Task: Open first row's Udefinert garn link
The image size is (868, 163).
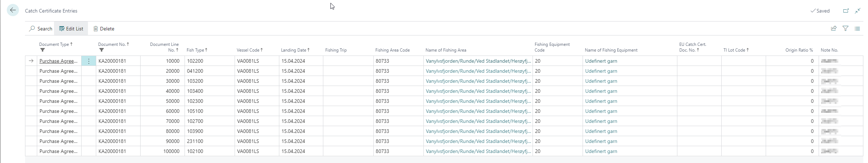Action: tap(601, 61)
